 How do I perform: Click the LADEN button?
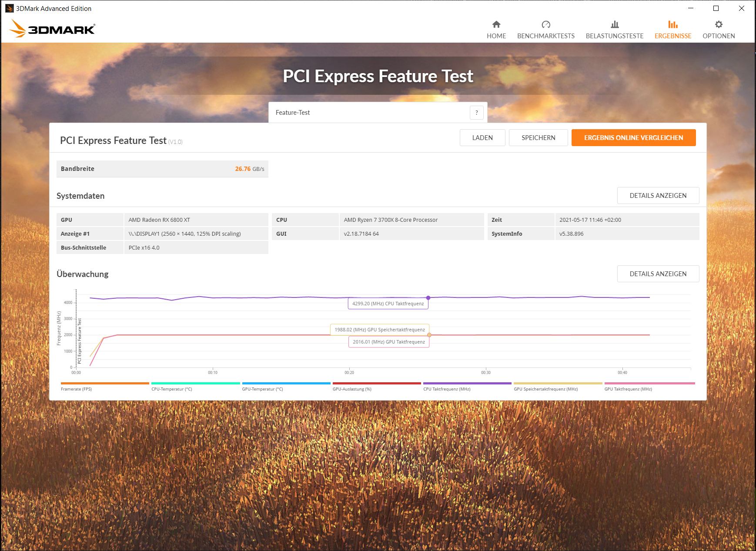[482, 137]
